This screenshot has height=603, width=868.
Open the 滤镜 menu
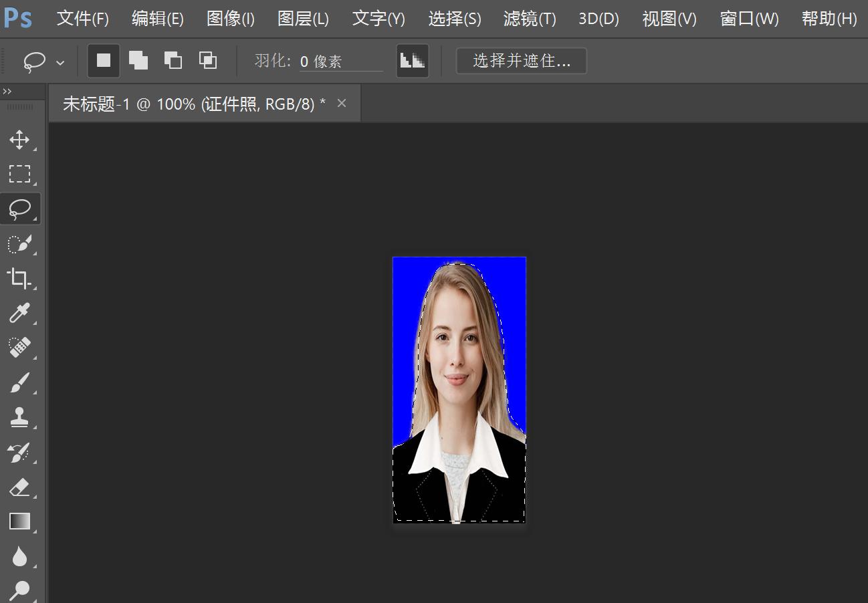pos(530,19)
